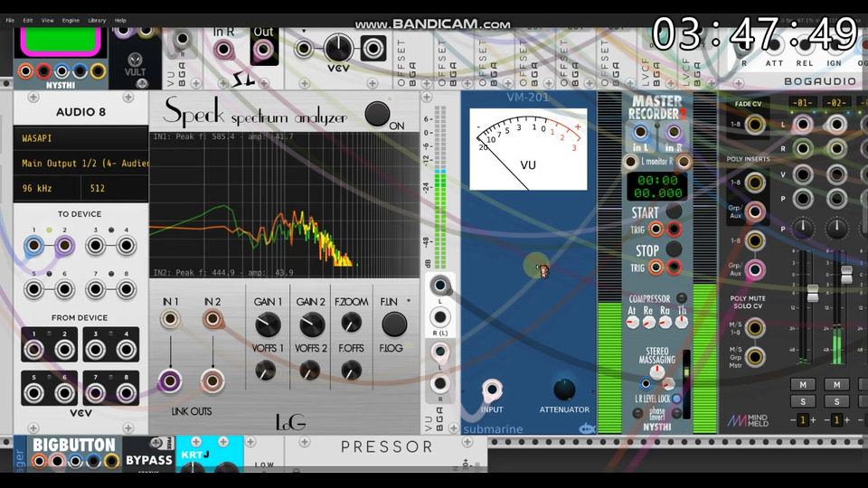The image size is (868, 488).
Task: Click the Link Out jack under IN 2
Action: 212,380
